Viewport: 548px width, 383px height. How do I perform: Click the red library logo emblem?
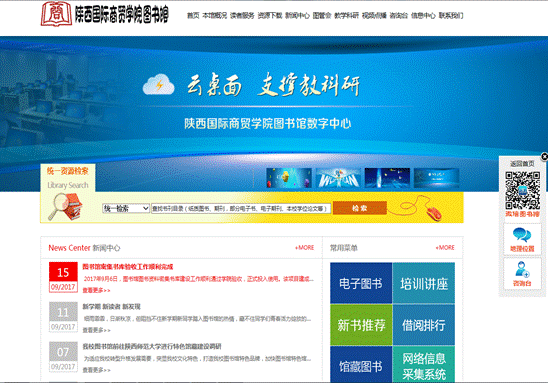click(56, 14)
